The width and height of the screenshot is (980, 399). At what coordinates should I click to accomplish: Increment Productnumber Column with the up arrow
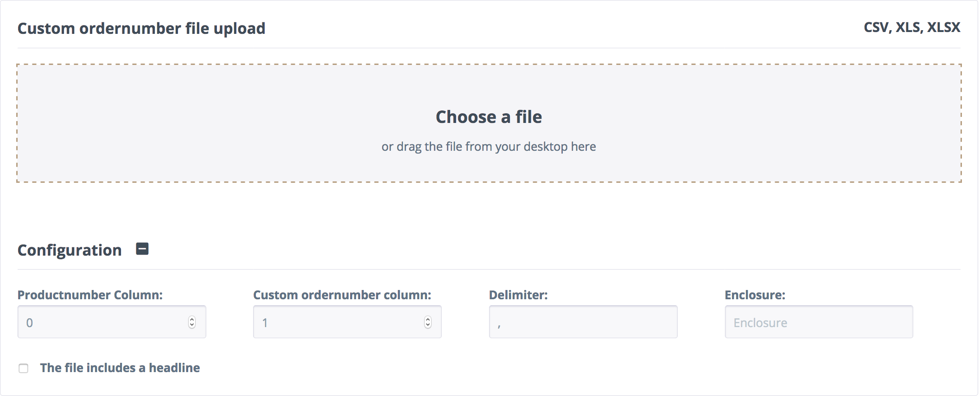[192, 319]
